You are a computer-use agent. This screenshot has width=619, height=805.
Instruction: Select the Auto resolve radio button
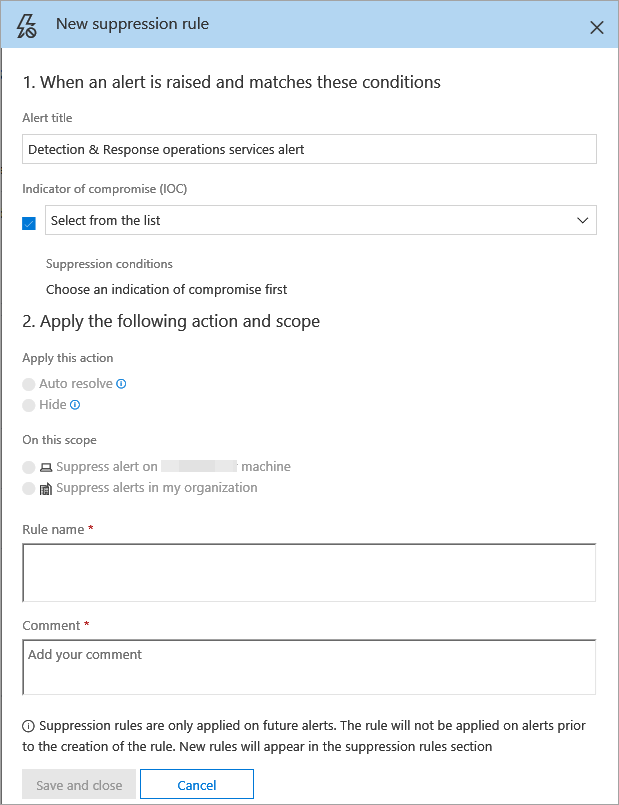coord(29,384)
